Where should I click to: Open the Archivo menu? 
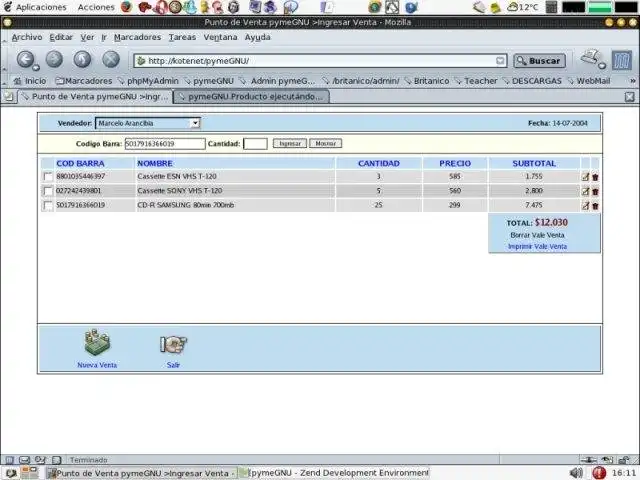point(27,37)
